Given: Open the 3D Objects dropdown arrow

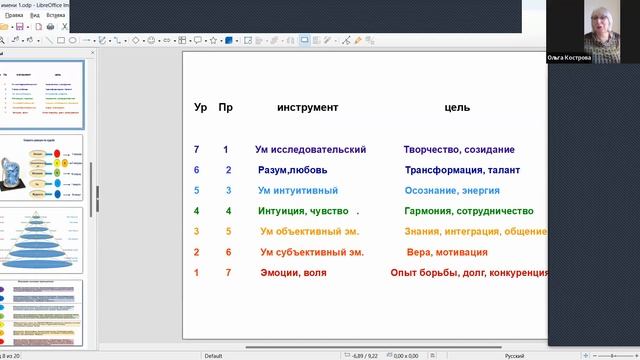Looking at the screenshot, I should pos(237,41).
